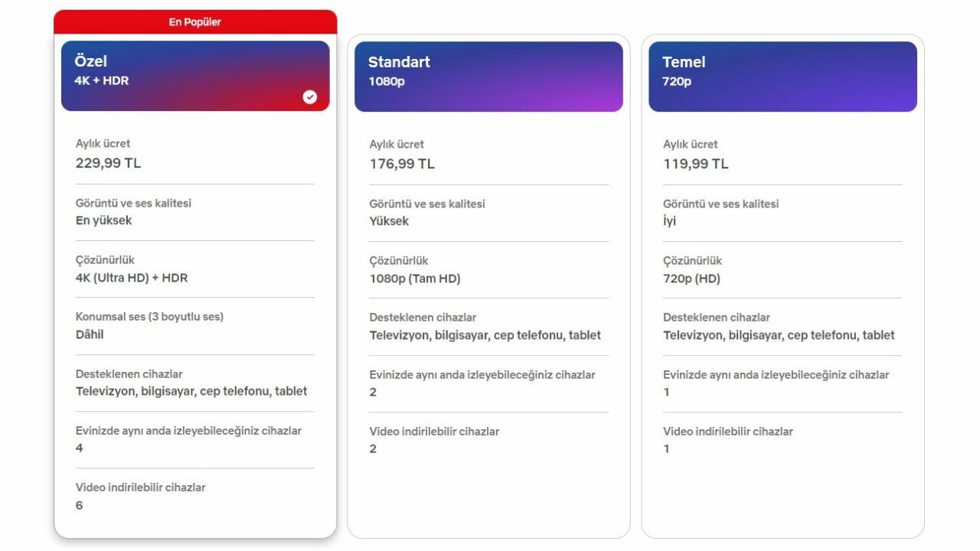Viewport: 980px width, 551px height.
Task: Click the Evinizde aynı anda value 2 on Standart
Action: (373, 392)
